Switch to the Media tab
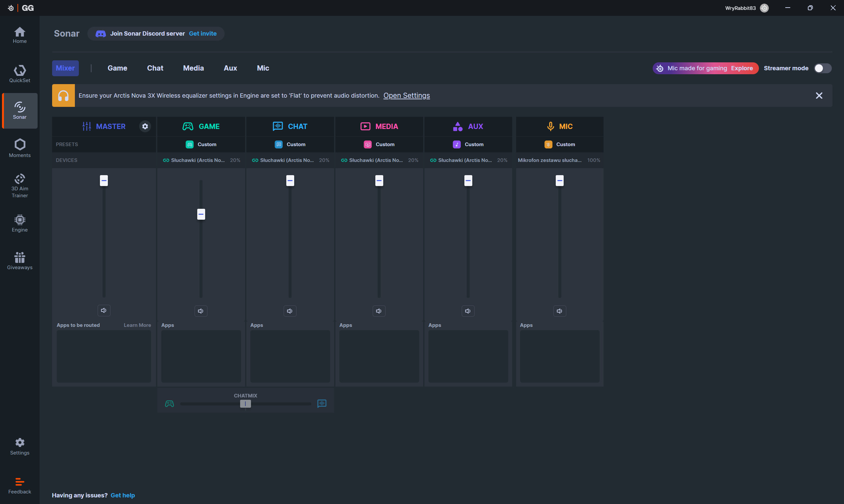Screen dimensions: 844x504 [x=194, y=68]
